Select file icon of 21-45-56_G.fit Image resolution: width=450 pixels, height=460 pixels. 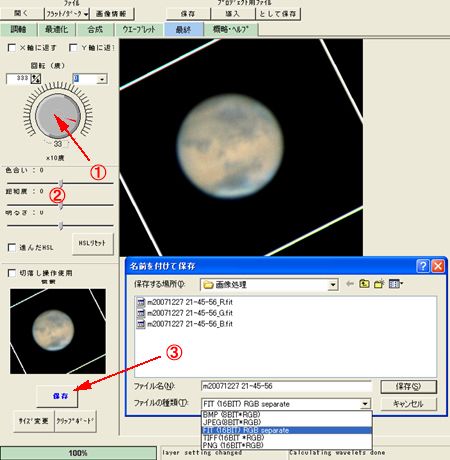(141, 313)
